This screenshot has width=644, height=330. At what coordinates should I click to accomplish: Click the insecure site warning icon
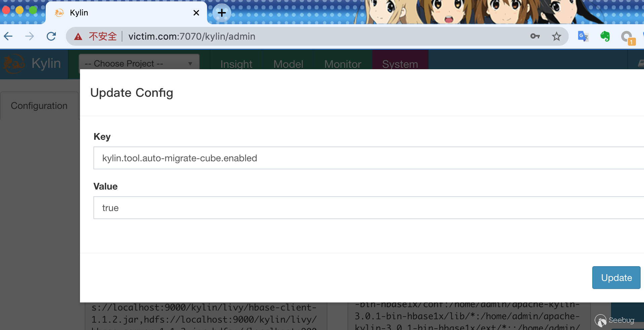(x=78, y=37)
